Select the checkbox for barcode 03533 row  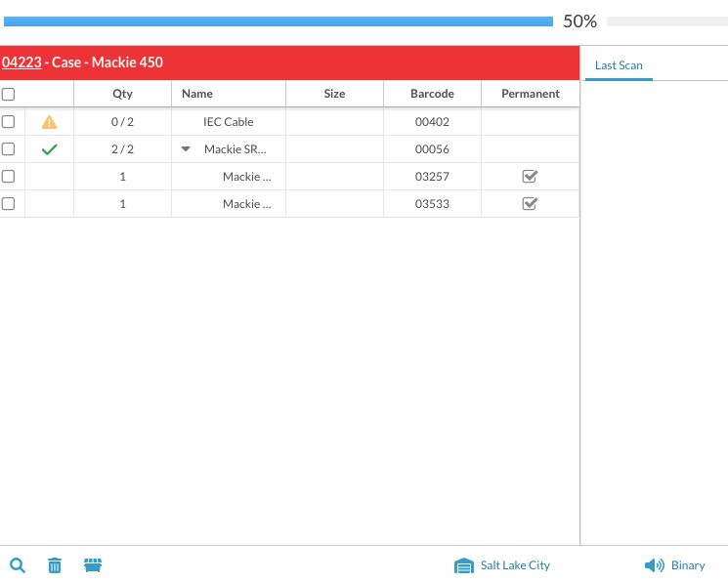point(8,204)
